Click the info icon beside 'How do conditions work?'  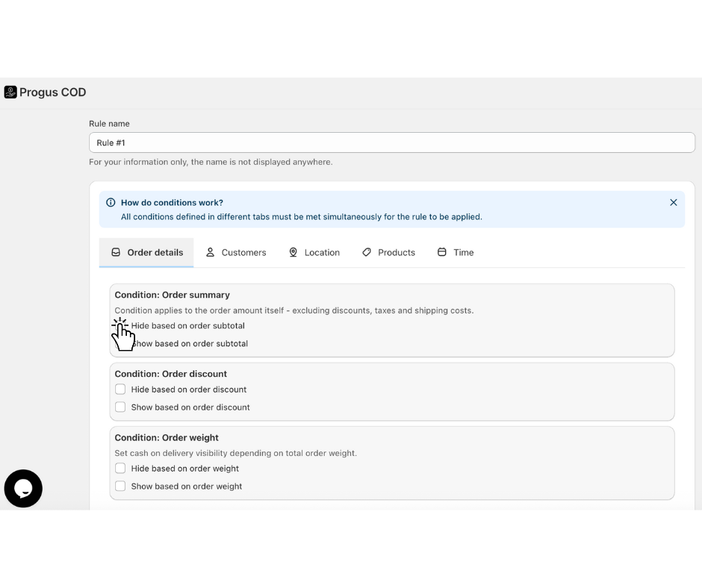click(x=111, y=202)
